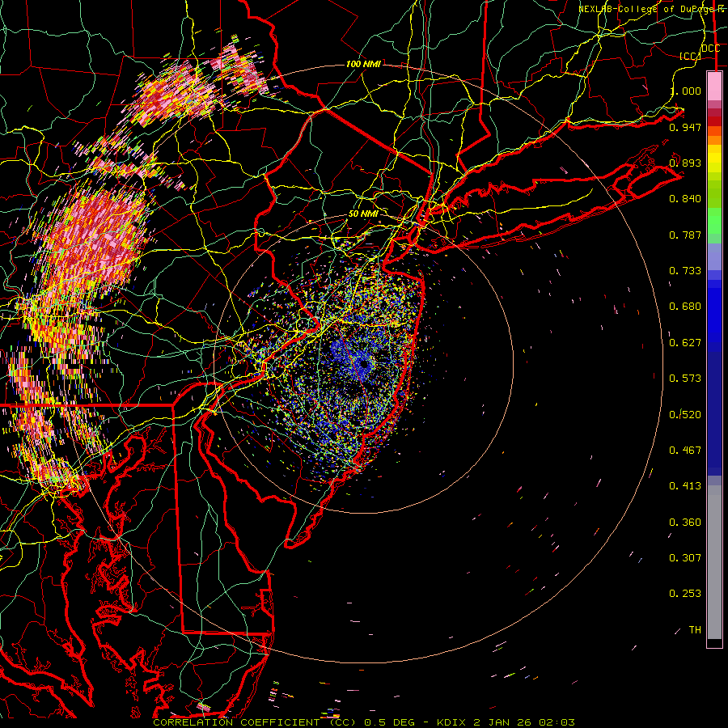
Task: Click the DCC label above the legend
Action: coord(710,48)
